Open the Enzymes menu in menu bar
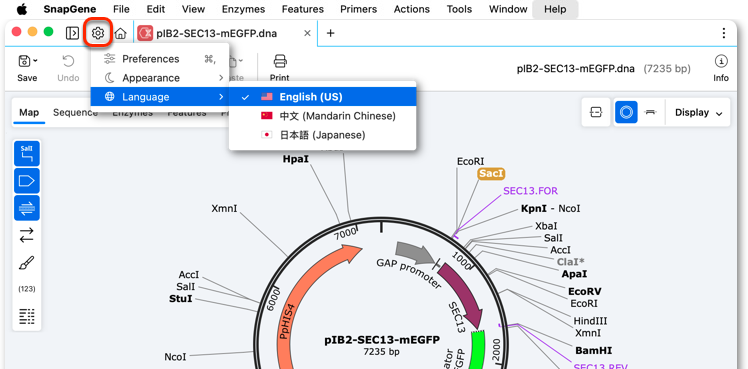The image size is (748, 369). tap(244, 9)
